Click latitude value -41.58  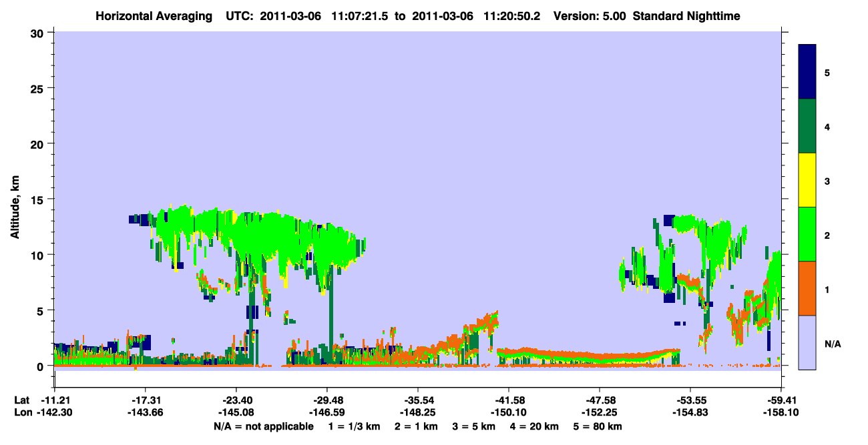click(x=508, y=400)
